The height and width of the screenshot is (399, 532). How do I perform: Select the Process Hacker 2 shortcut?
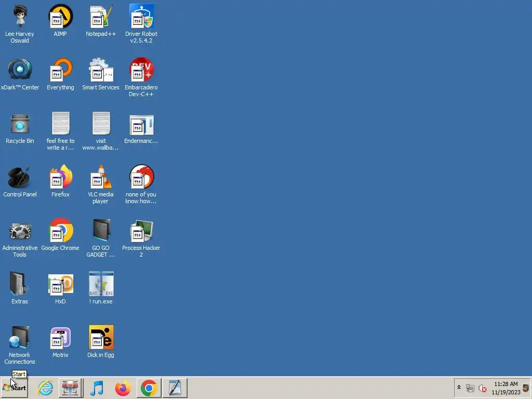tap(141, 238)
